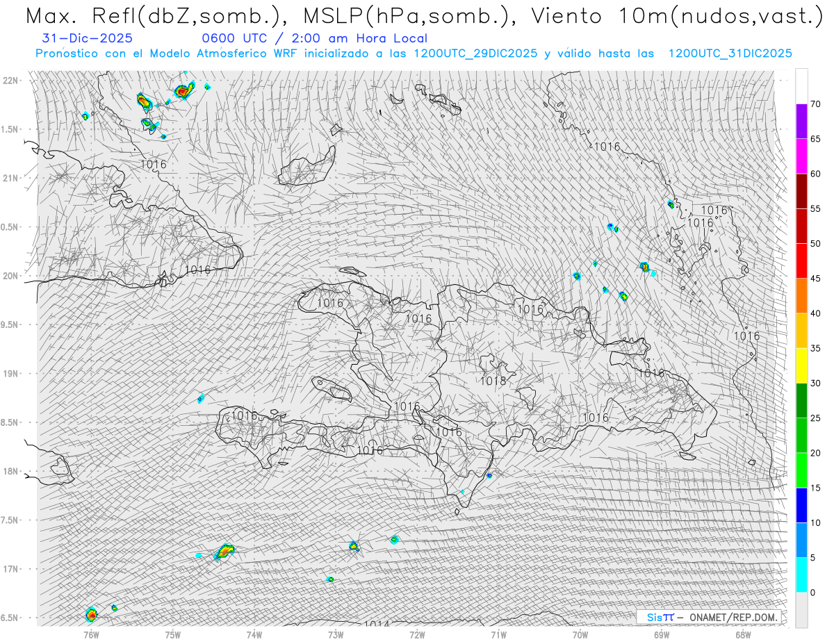
Task: Pick the orange 40–45 dBZ legend swatch
Action: tap(801, 296)
